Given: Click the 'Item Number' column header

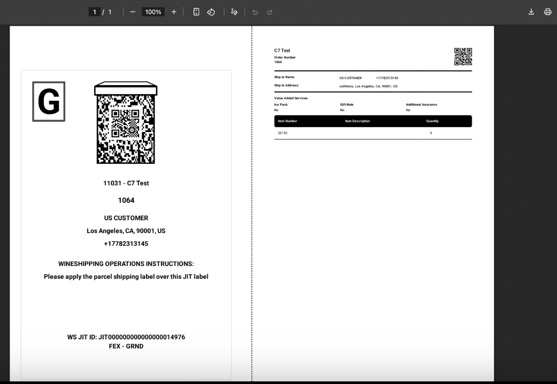Looking at the screenshot, I should pos(287,121).
